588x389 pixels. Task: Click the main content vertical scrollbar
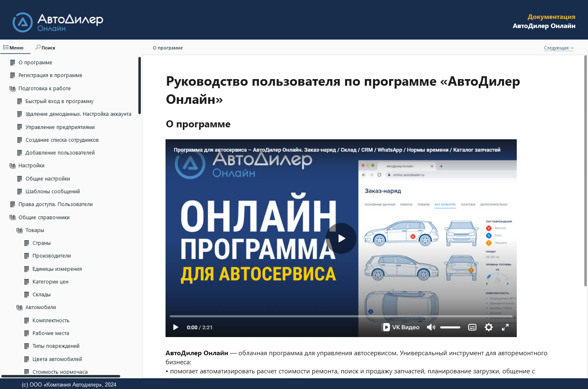[586, 171]
